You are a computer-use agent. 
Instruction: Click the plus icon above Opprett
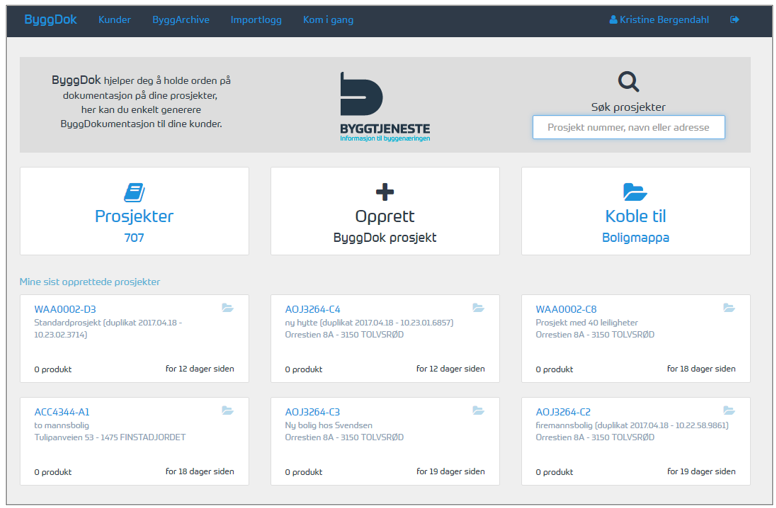pos(385,192)
